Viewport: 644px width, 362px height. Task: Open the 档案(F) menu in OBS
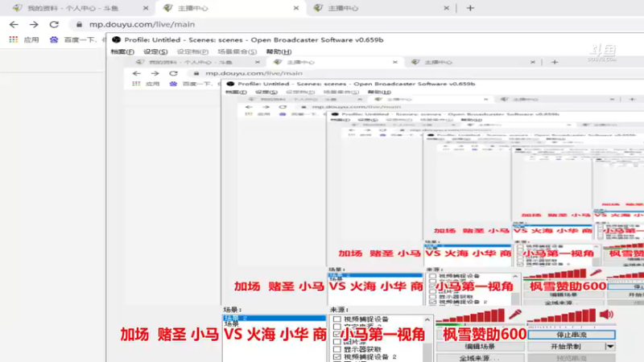[x=122, y=51]
